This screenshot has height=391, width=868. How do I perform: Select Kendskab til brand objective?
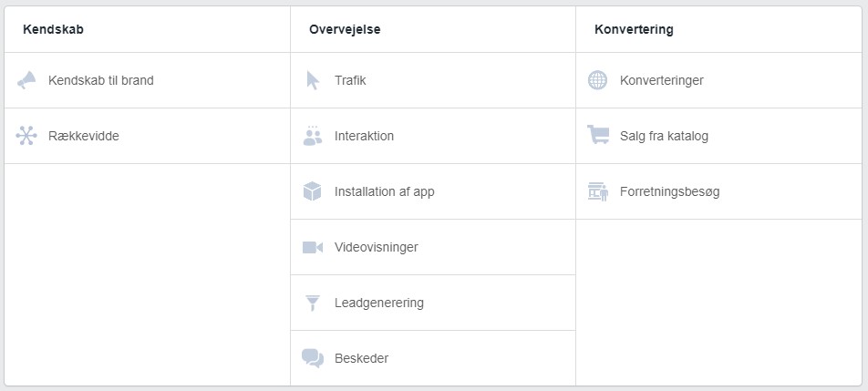click(x=148, y=80)
